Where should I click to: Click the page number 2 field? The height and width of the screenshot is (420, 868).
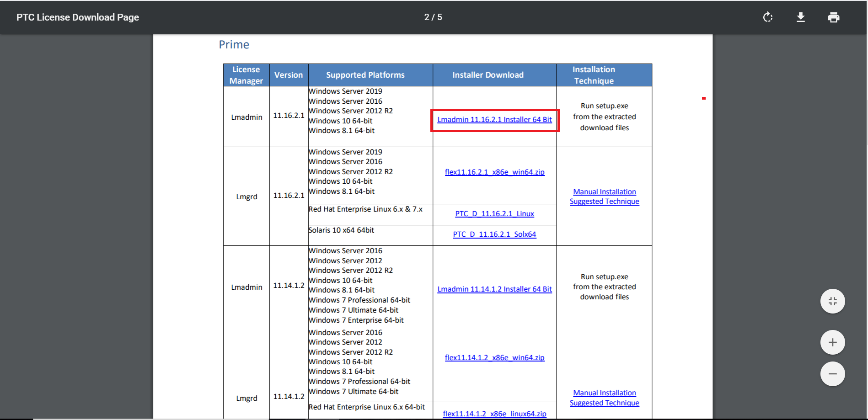tap(427, 17)
